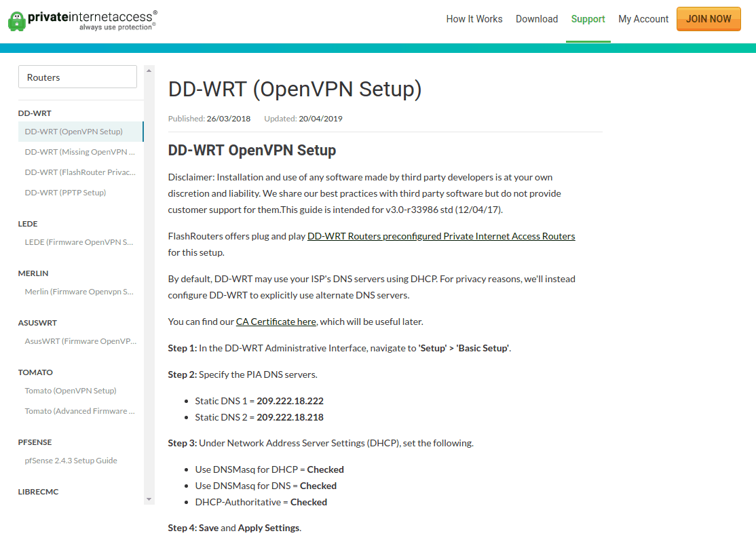Open Tomato (OpenVPN Setup) article
Viewport: 756px width, 542px height.
coord(71,391)
